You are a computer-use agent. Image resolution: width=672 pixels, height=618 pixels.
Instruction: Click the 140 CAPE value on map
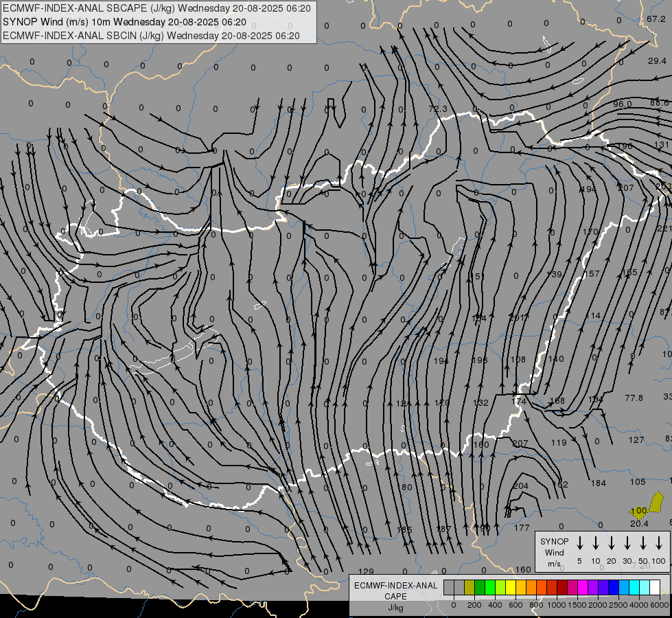click(556, 358)
